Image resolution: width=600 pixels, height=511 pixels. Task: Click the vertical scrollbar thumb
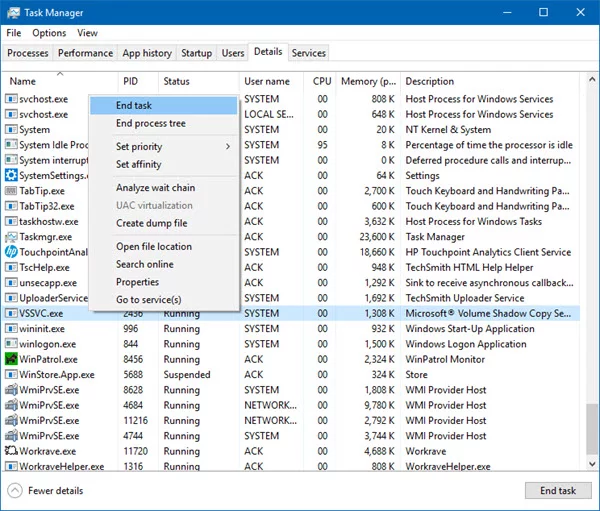click(592, 429)
